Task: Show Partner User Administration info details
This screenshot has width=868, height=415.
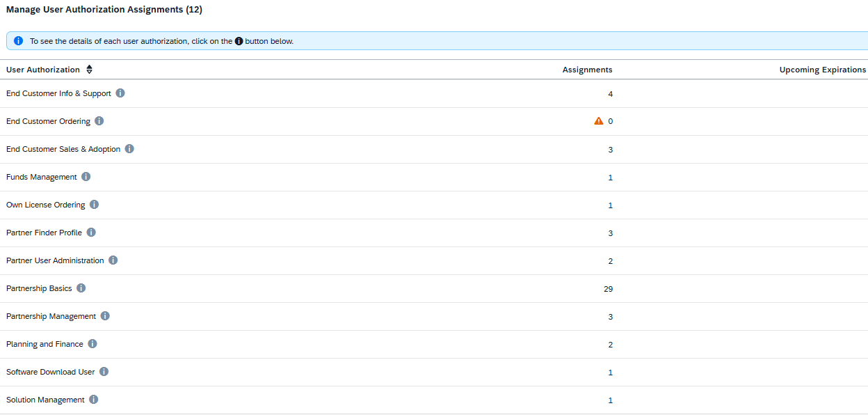Action: [x=113, y=260]
